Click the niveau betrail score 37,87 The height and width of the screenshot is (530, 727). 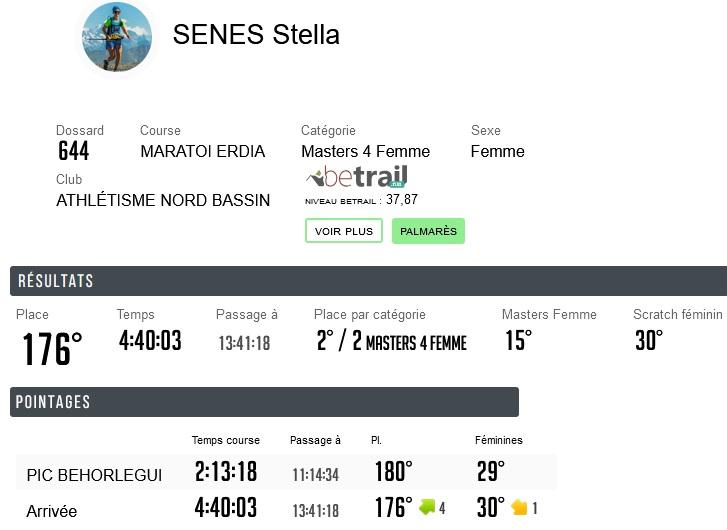pos(402,199)
